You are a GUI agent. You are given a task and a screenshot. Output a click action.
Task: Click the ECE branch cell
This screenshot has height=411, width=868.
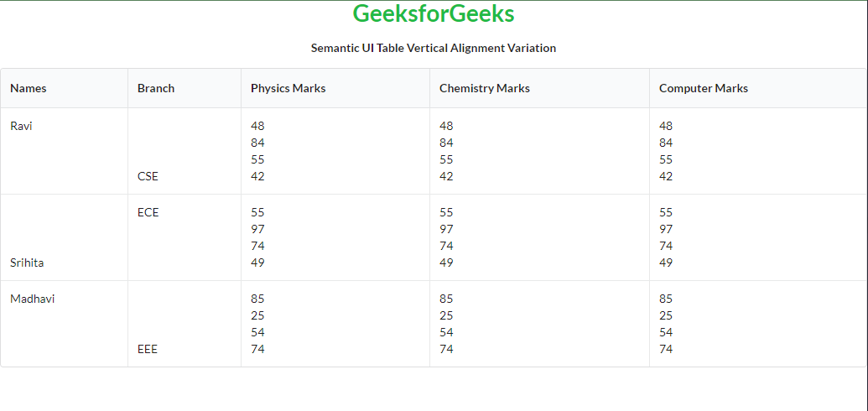pos(148,212)
